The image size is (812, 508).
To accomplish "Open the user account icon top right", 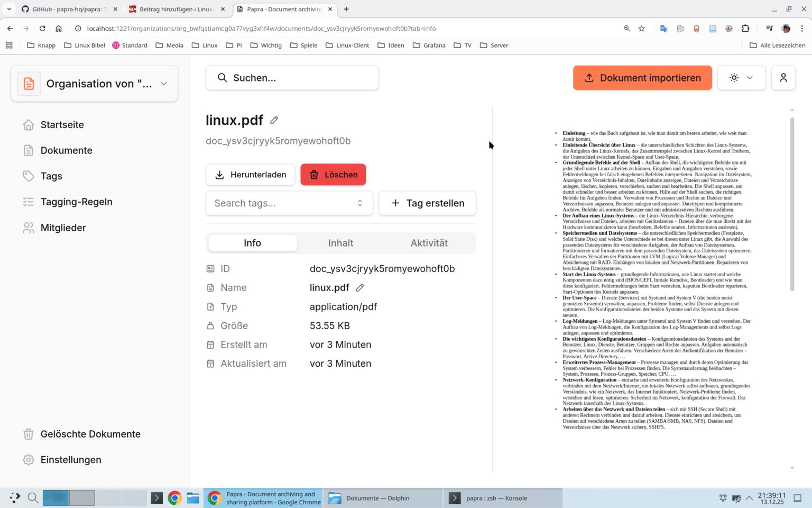I will click(783, 78).
